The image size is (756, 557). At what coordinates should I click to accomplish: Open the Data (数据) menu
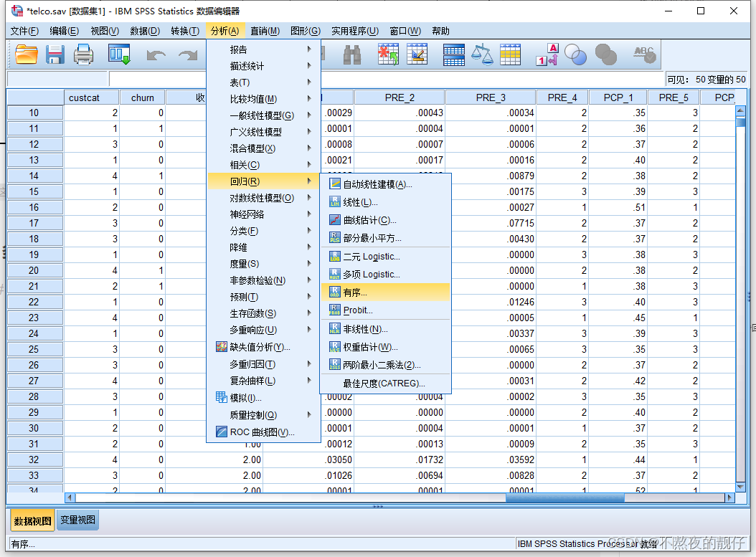(145, 31)
